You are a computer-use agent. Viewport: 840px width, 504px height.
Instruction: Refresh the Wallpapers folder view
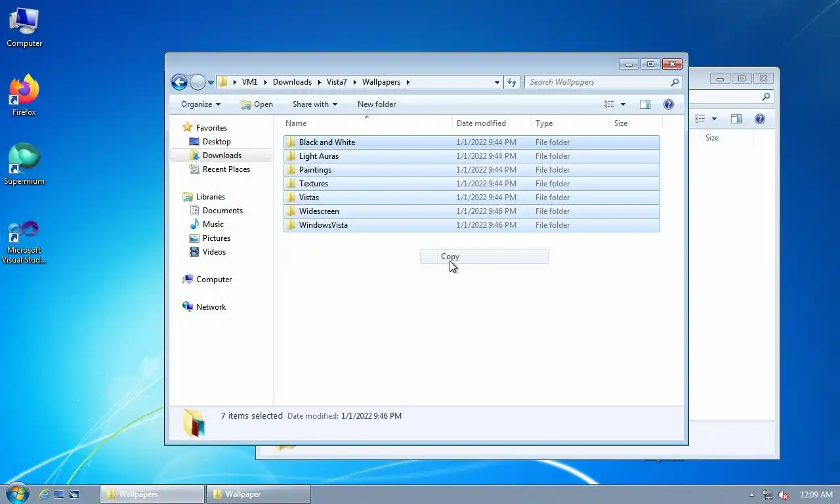513,82
